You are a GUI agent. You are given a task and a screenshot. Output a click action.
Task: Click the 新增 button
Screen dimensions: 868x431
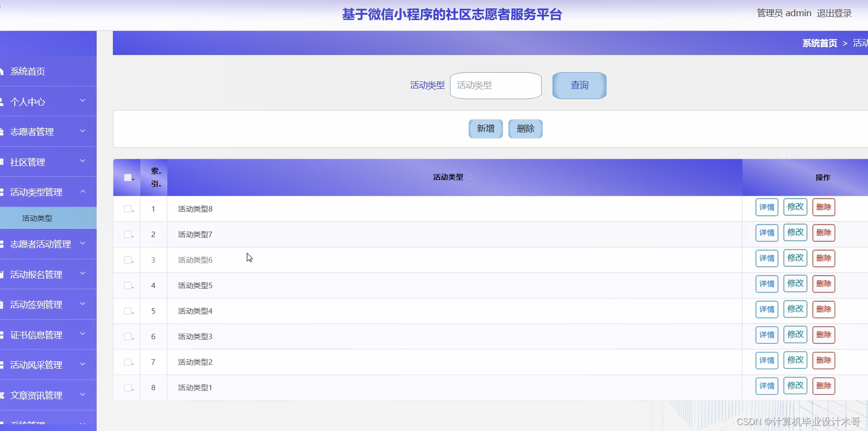[x=485, y=129]
